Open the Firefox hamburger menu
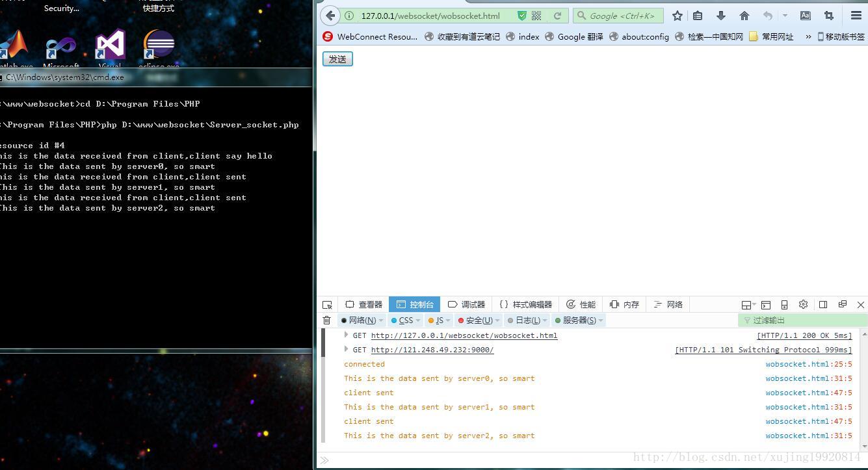 click(x=856, y=16)
